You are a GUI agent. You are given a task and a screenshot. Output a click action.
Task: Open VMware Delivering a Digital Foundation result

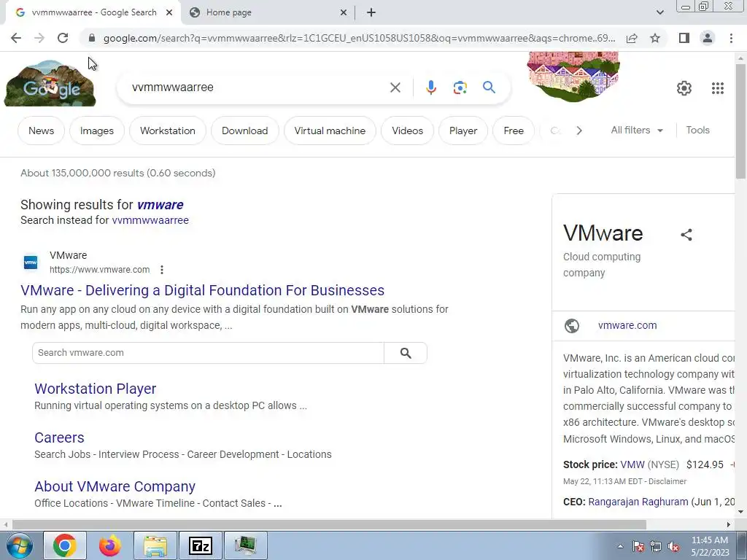203,290
